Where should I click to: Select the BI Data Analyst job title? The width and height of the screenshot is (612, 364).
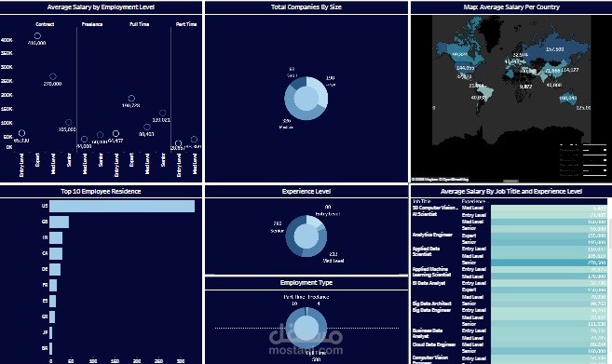point(428,283)
